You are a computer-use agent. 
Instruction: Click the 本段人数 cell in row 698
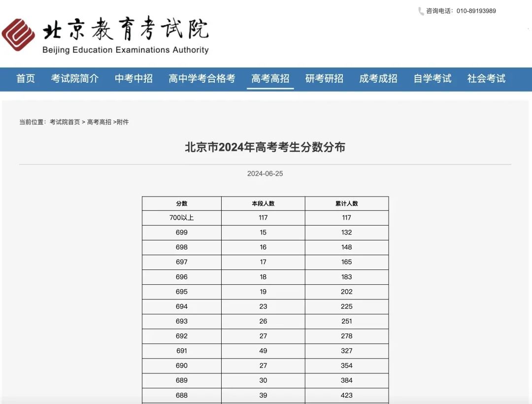(263, 247)
